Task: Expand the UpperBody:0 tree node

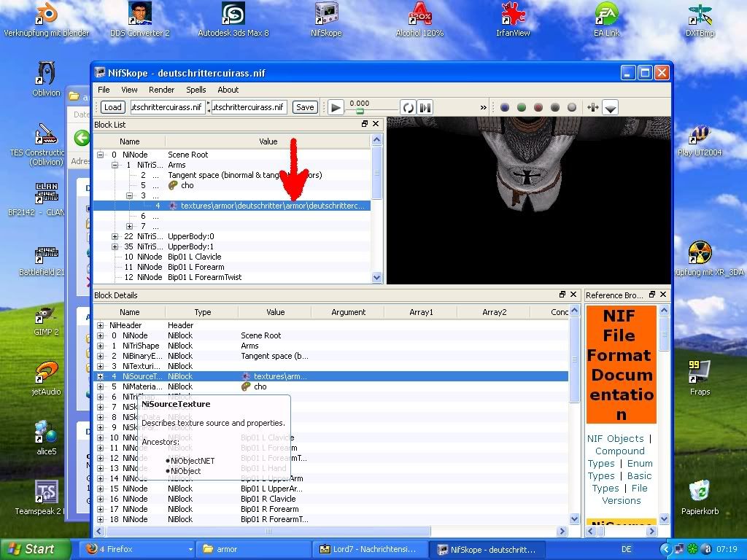Action: point(115,236)
